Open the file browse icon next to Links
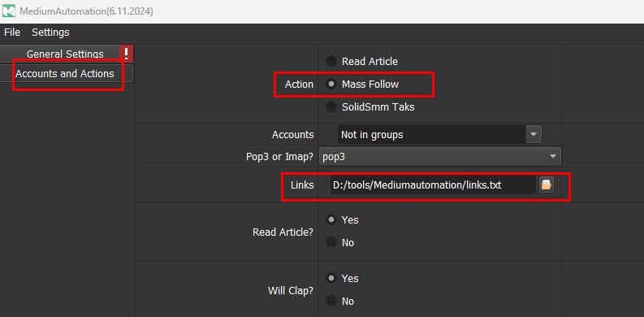 546,185
